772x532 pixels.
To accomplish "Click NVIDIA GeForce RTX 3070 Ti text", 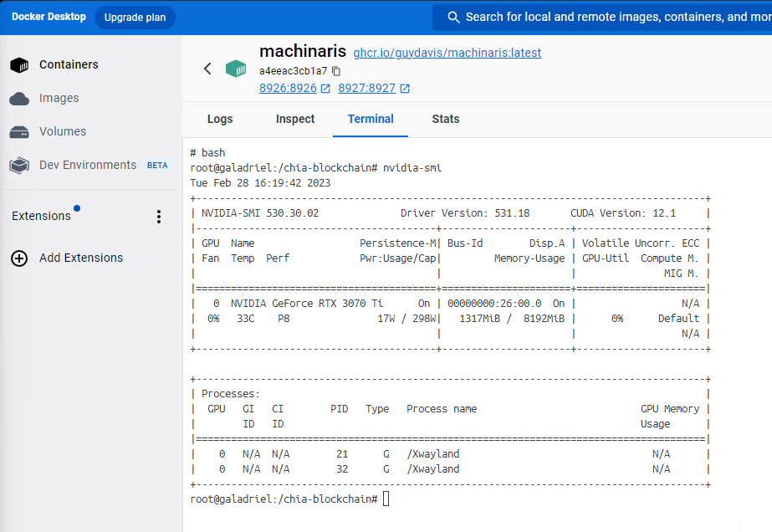I will 307,304.
